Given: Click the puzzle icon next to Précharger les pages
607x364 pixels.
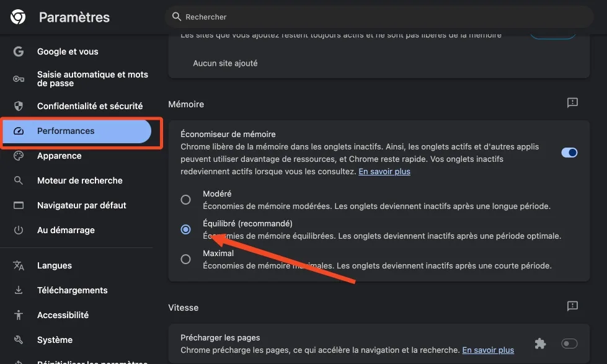Looking at the screenshot, I should pos(540,343).
